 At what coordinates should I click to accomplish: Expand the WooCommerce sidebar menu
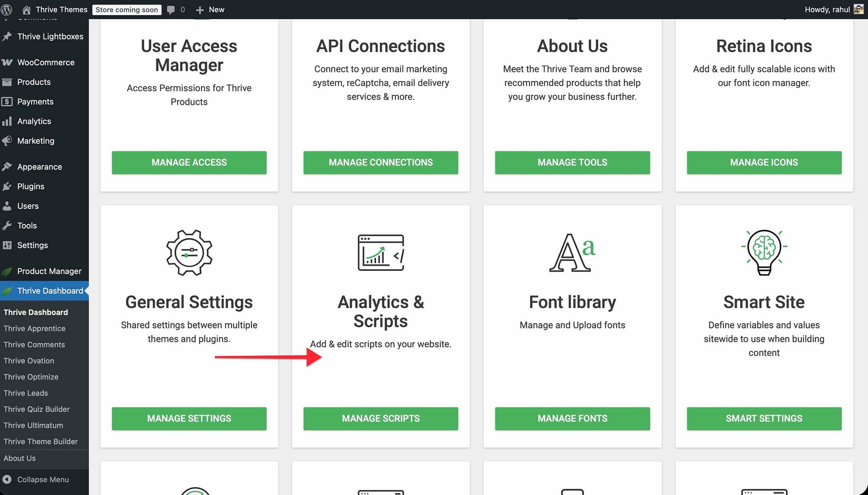(45, 62)
